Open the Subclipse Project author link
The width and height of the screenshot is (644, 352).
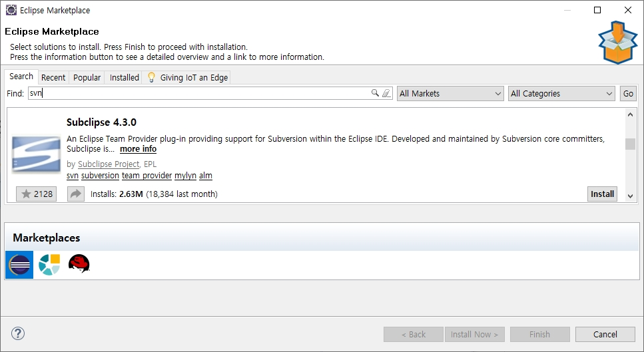pyautogui.click(x=109, y=164)
